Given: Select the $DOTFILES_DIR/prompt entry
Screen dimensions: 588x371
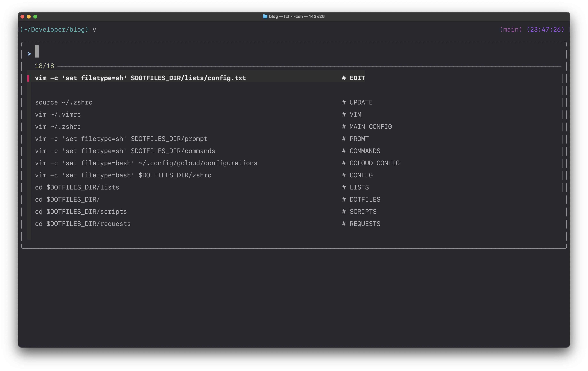Looking at the screenshot, I should point(121,139).
